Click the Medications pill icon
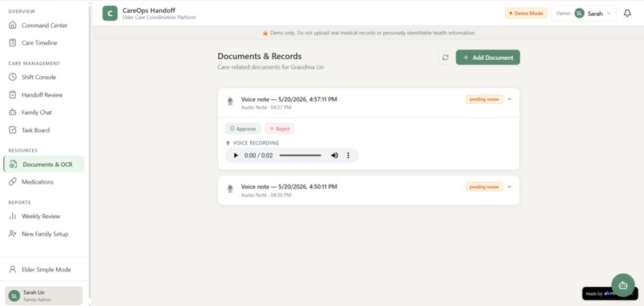Screen dimensions: 644x306 13,181
